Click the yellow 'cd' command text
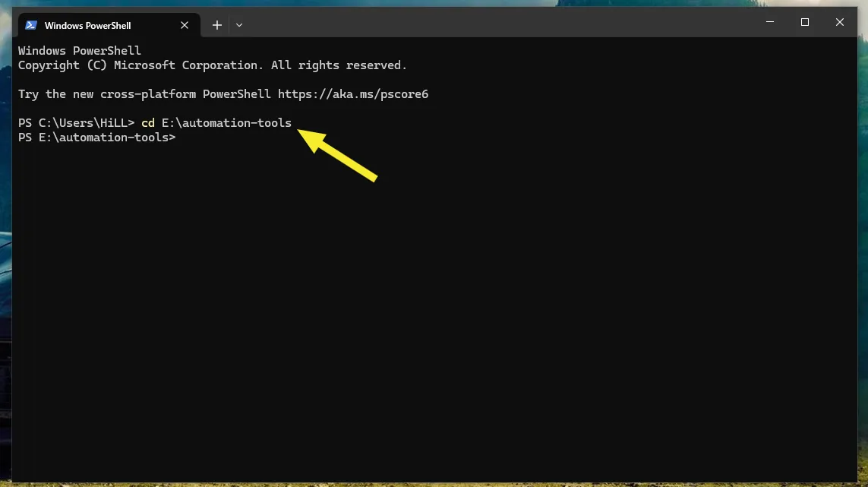 (148, 123)
